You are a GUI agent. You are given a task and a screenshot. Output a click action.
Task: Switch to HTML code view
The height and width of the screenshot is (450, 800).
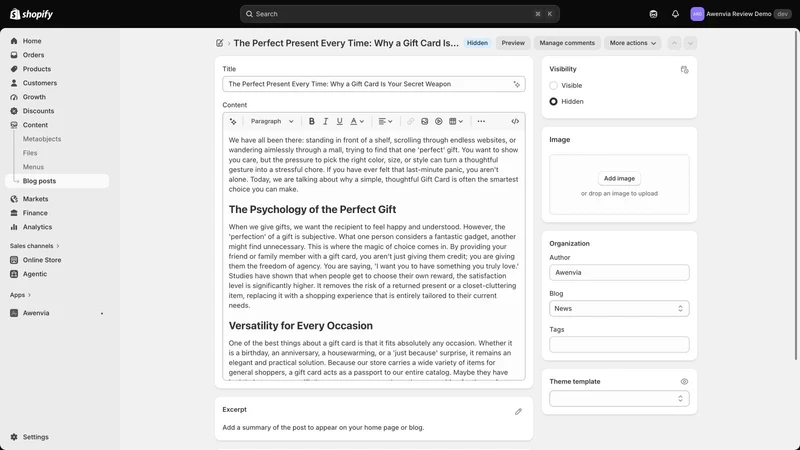(x=515, y=121)
